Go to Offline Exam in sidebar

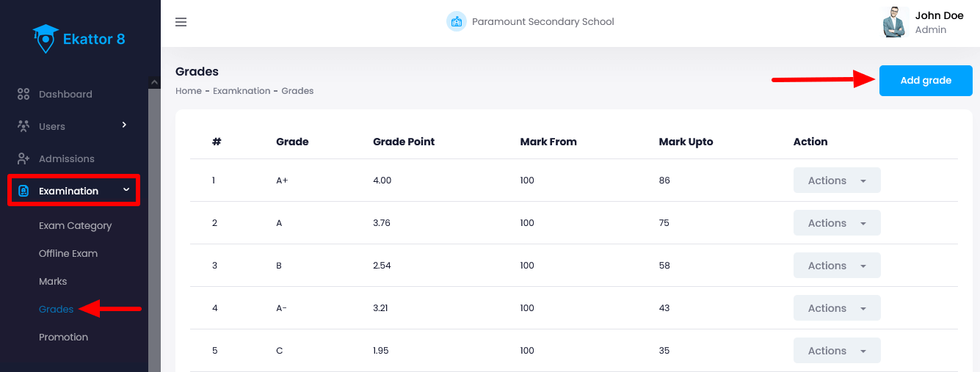tap(68, 253)
